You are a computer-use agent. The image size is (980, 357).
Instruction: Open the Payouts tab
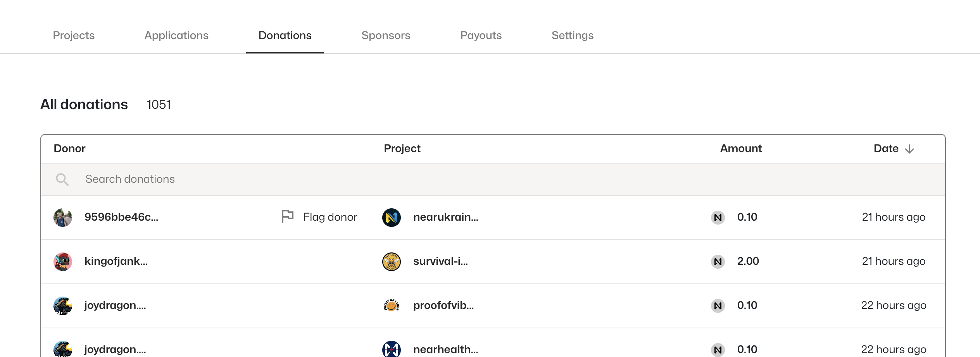point(481,35)
